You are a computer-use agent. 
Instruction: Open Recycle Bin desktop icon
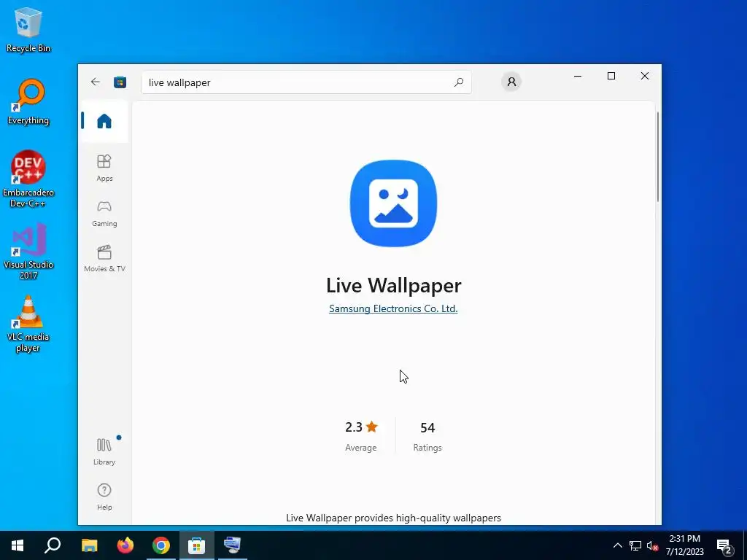[28, 29]
